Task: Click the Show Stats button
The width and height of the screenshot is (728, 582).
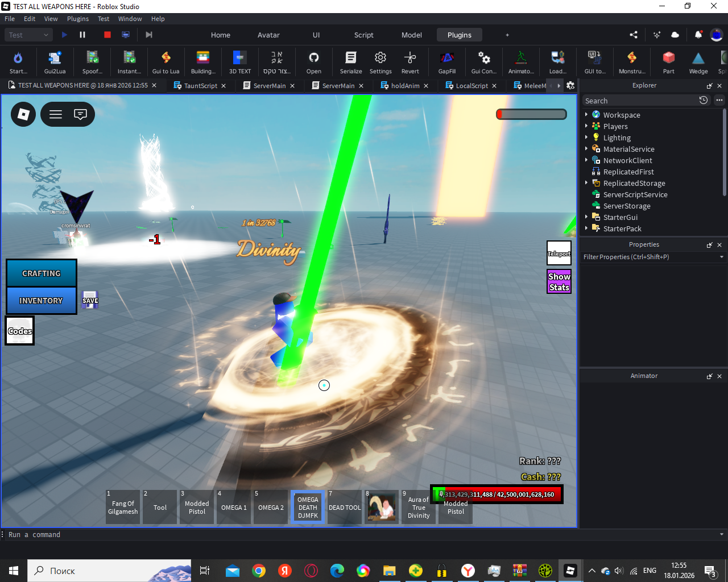Action: pyautogui.click(x=559, y=281)
